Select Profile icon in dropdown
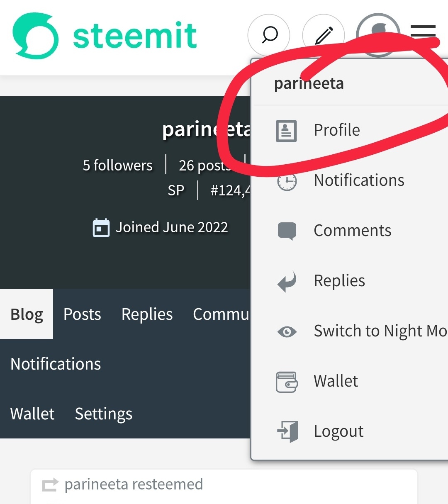Viewport: 448px width, 504px height. point(286,131)
